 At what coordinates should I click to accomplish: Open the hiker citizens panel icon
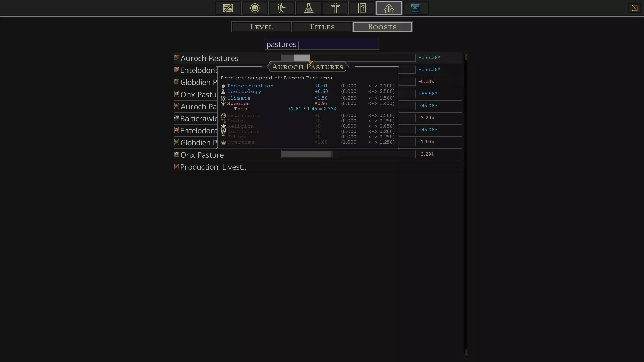pos(282,8)
